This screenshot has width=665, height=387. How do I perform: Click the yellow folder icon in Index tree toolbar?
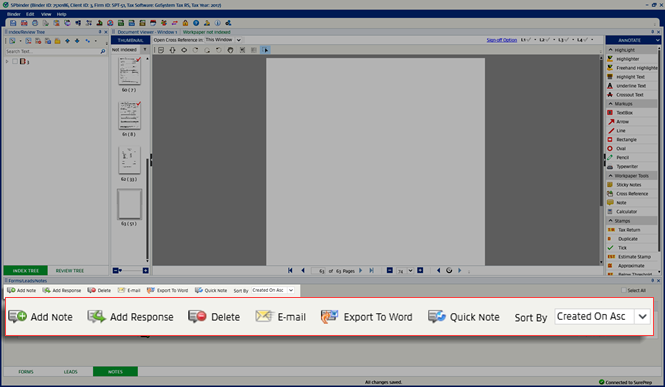(57, 41)
